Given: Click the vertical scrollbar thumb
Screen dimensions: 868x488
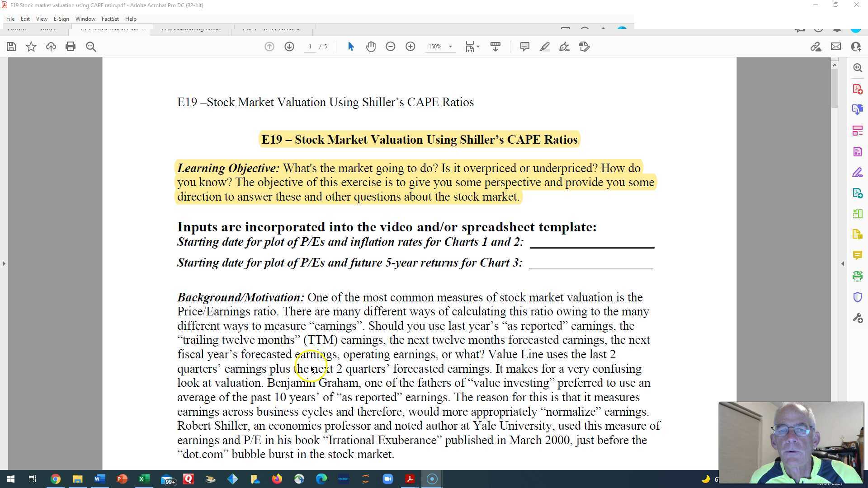Looking at the screenshot, I should pos(835,88).
